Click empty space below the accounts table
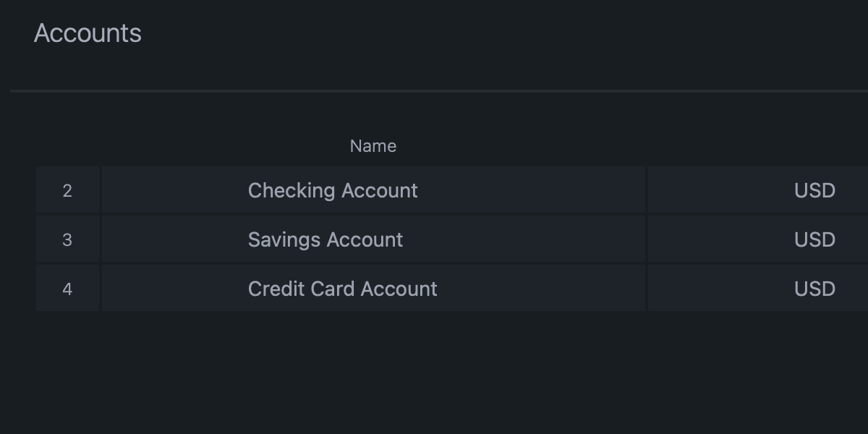868x434 pixels. pos(434,373)
